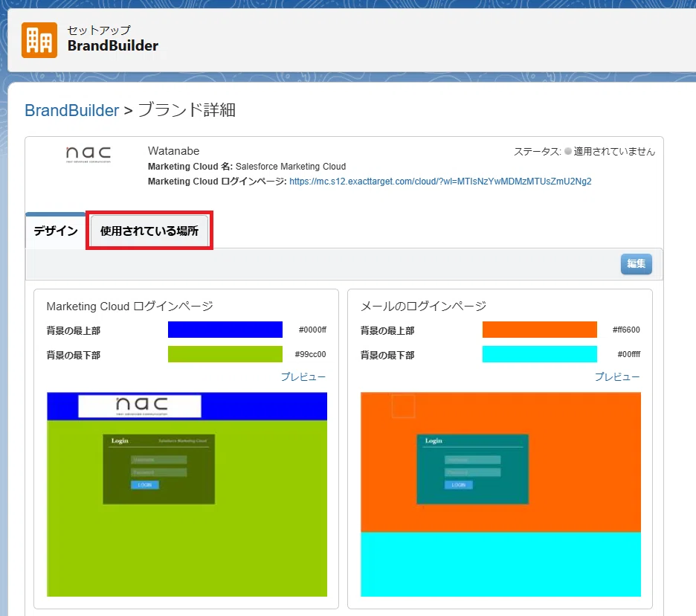The width and height of the screenshot is (696, 616).
Task: Open プレビュー for the mail login page
Action: [617, 376]
